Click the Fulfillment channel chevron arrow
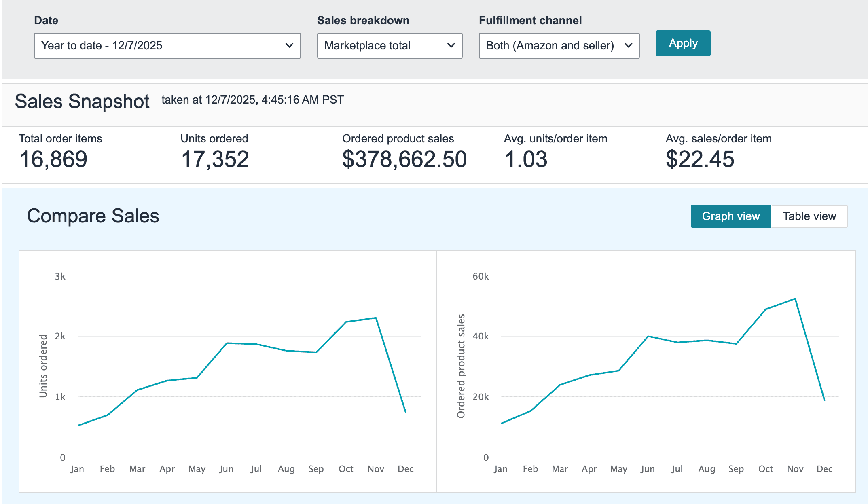 [628, 45]
